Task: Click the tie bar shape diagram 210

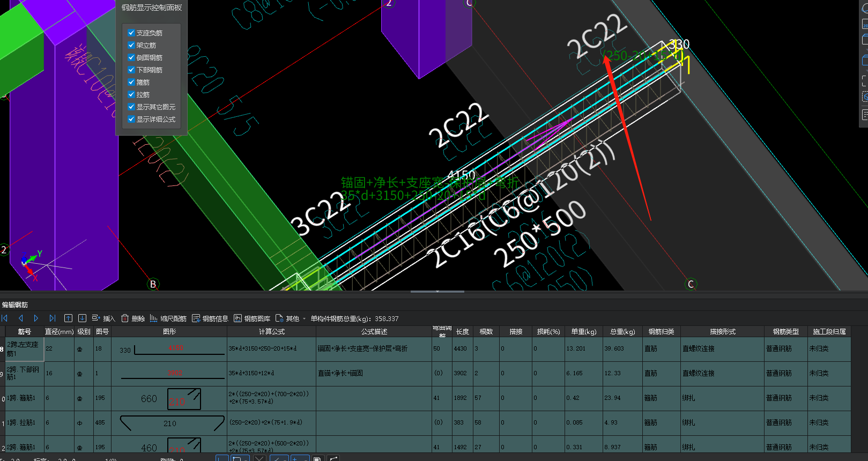Action: (169, 423)
